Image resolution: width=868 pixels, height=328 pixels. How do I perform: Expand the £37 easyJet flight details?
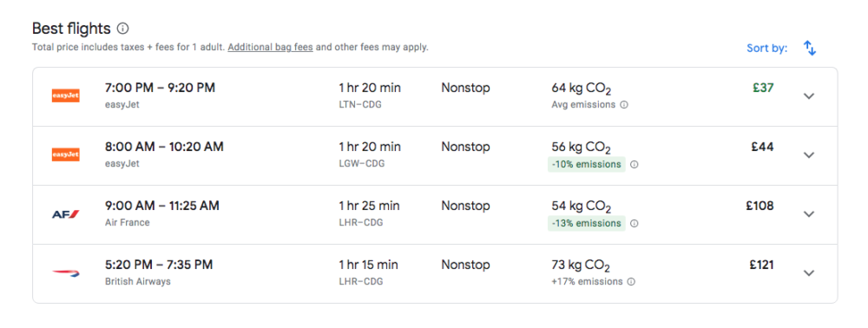pyautogui.click(x=809, y=96)
